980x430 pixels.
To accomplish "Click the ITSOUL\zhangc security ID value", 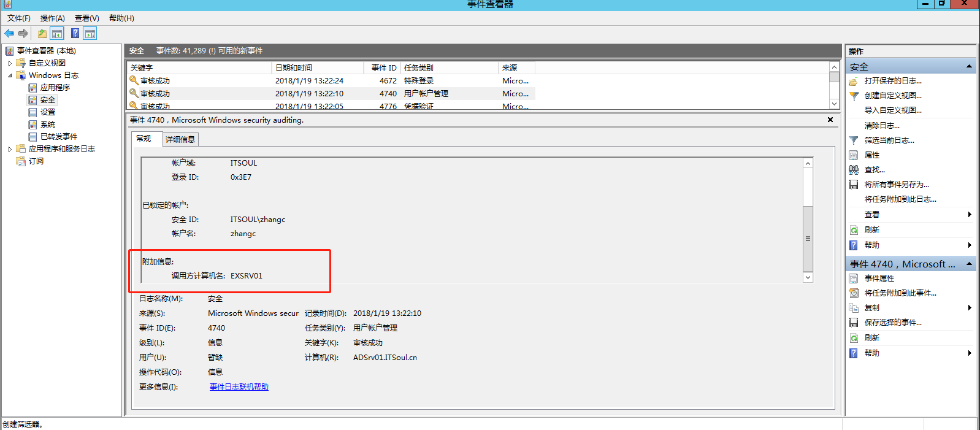I will [x=258, y=220].
